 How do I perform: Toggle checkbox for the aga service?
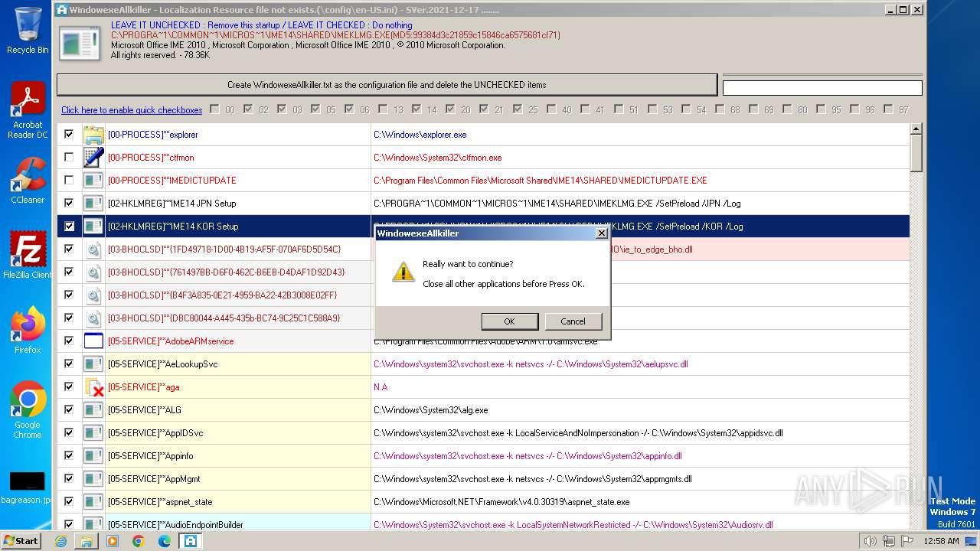point(69,386)
